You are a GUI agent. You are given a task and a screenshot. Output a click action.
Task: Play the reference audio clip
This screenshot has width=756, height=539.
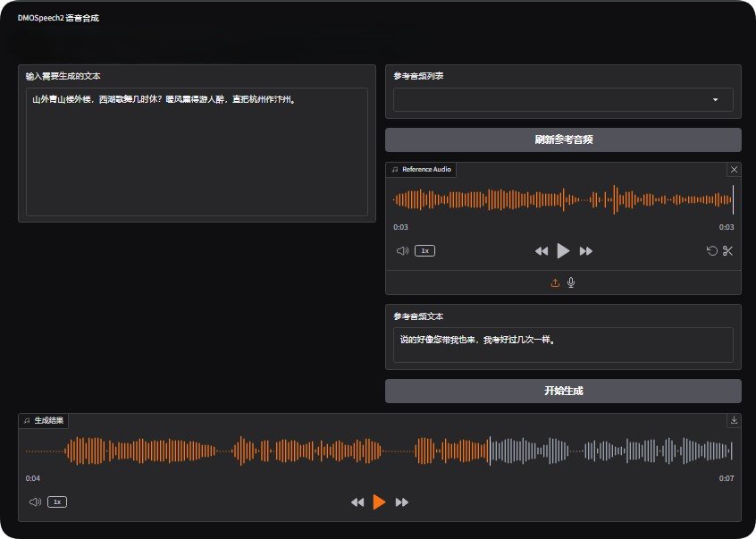563,251
